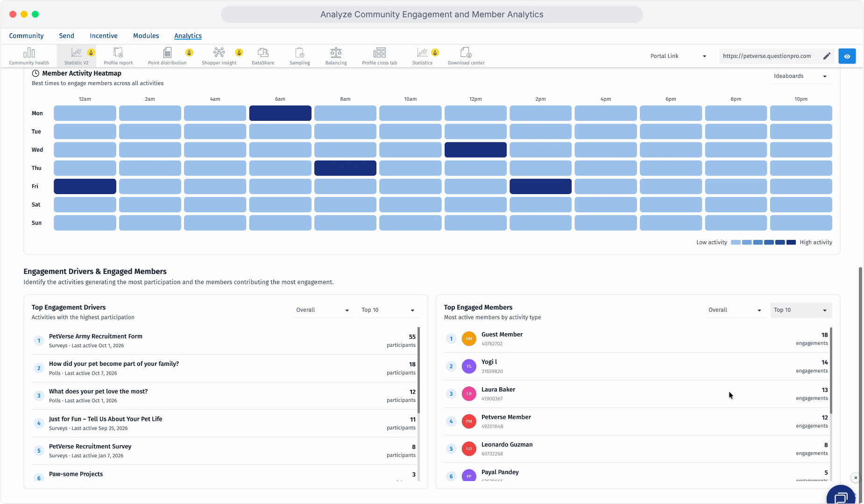
Task: Click Laura Baker avatar
Action: (x=469, y=394)
